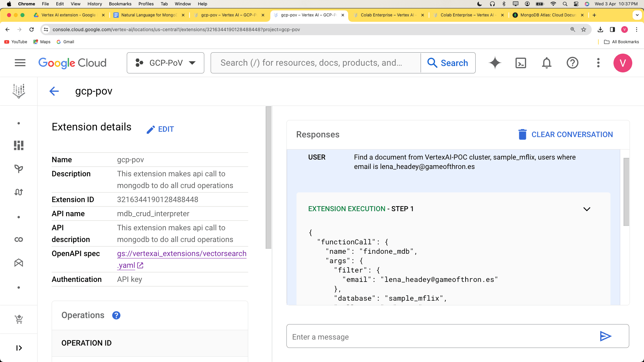Open the OpenAPI spec YAML link
This screenshot has height=362, width=644.
[182, 259]
